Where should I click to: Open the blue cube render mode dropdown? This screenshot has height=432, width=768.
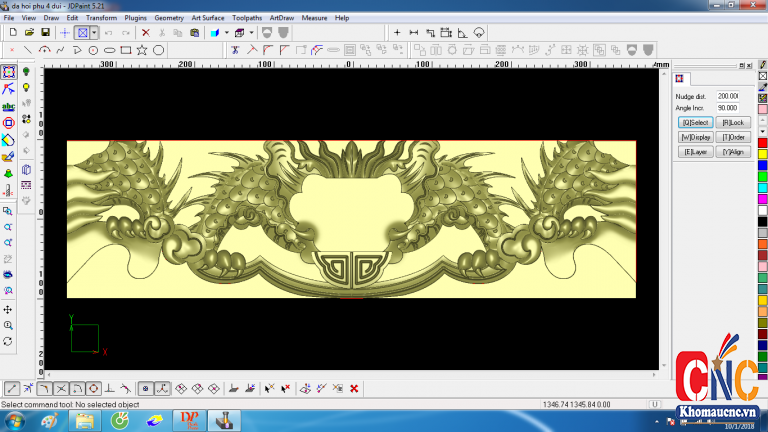[227, 33]
